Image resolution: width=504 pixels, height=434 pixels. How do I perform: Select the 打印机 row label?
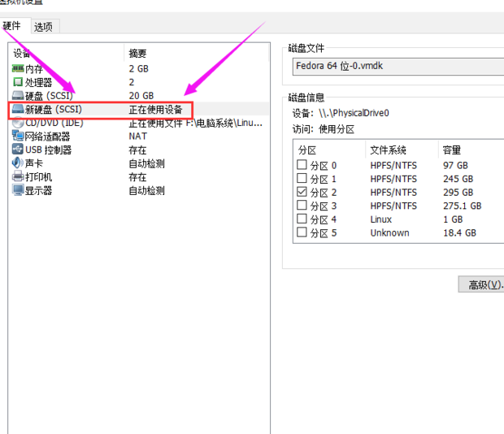point(38,177)
